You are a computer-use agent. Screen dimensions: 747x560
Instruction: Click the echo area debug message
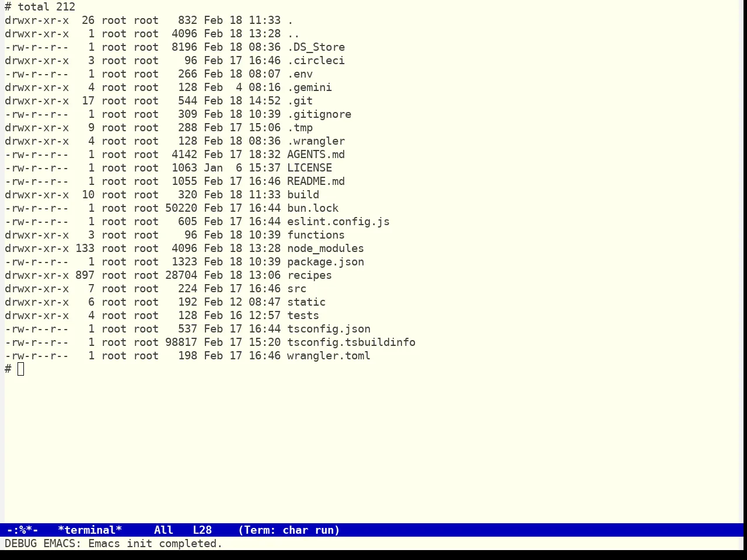click(x=114, y=544)
